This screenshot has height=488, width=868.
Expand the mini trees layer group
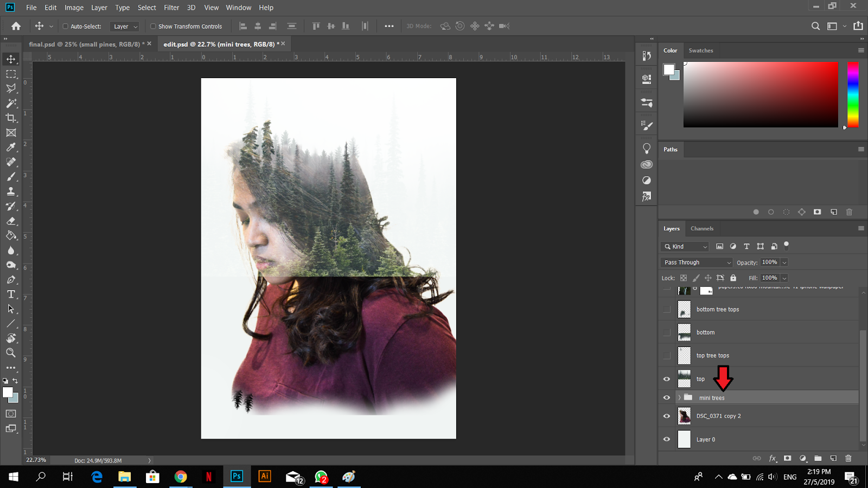point(679,398)
